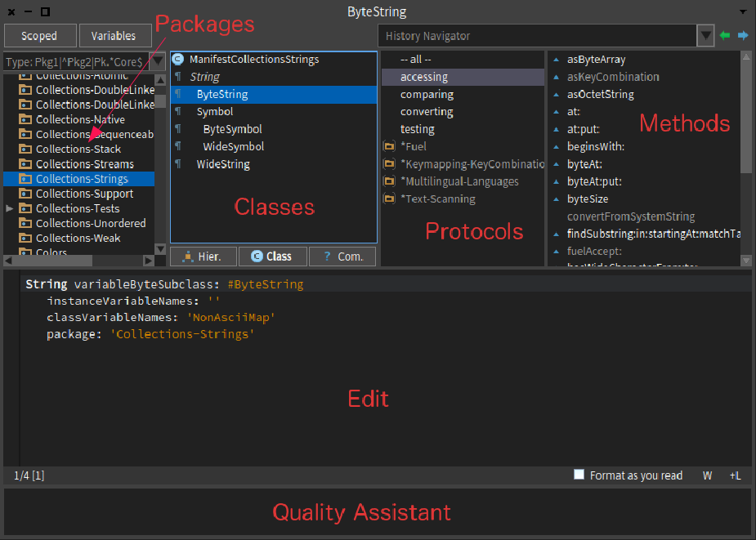The image size is (756, 540).
Task: Toggle the W word-wrap option in status bar
Action: point(707,475)
